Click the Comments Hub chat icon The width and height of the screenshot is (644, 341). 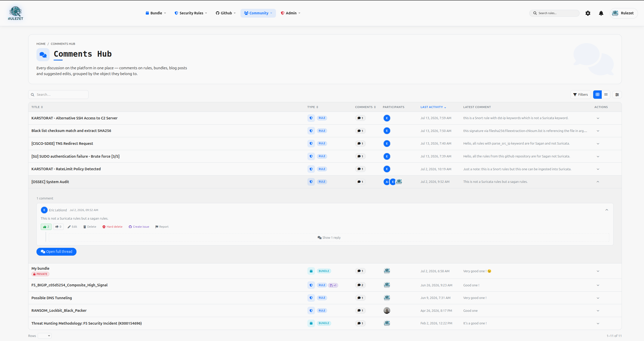click(43, 55)
